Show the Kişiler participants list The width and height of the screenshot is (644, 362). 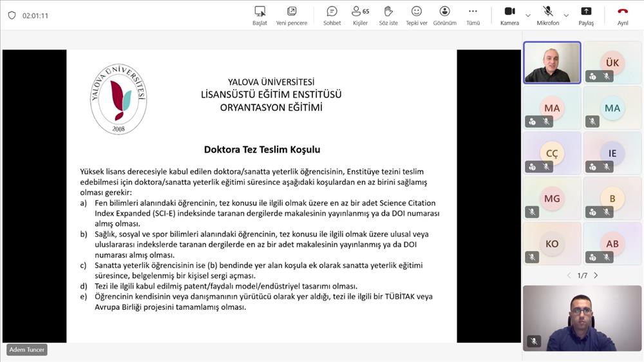click(360, 15)
